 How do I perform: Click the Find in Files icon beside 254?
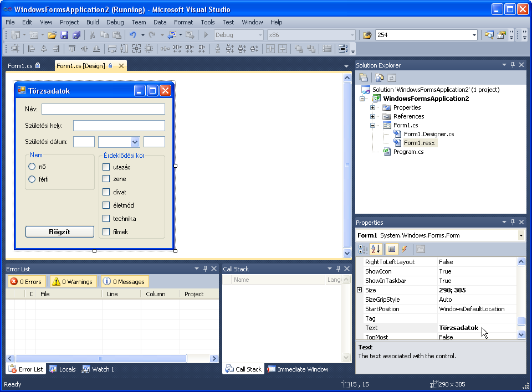(x=367, y=35)
